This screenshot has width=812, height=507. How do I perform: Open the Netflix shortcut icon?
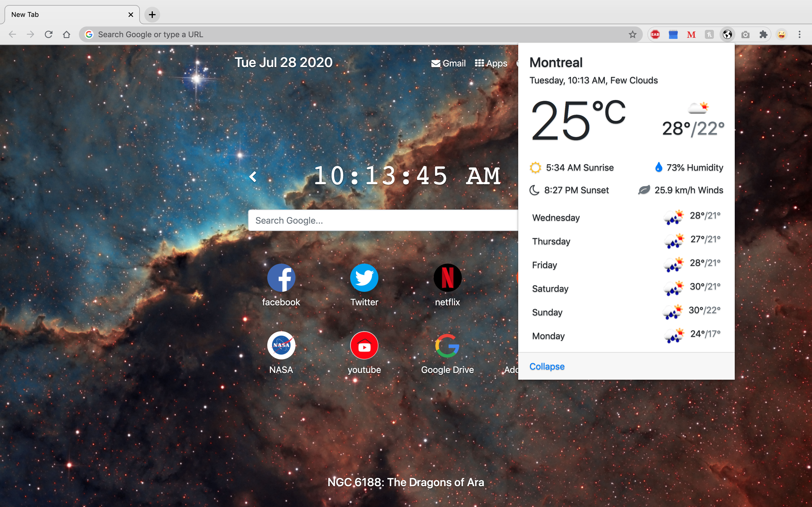tap(447, 278)
